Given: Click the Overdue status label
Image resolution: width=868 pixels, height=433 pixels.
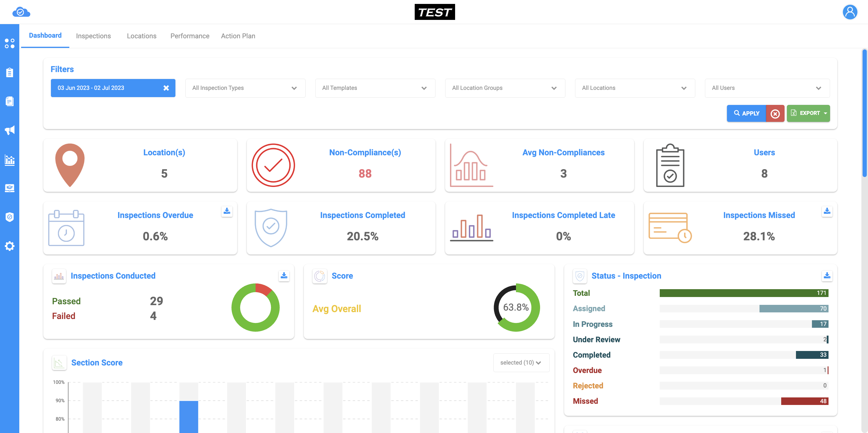Looking at the screenshot, I should point(587,370).
